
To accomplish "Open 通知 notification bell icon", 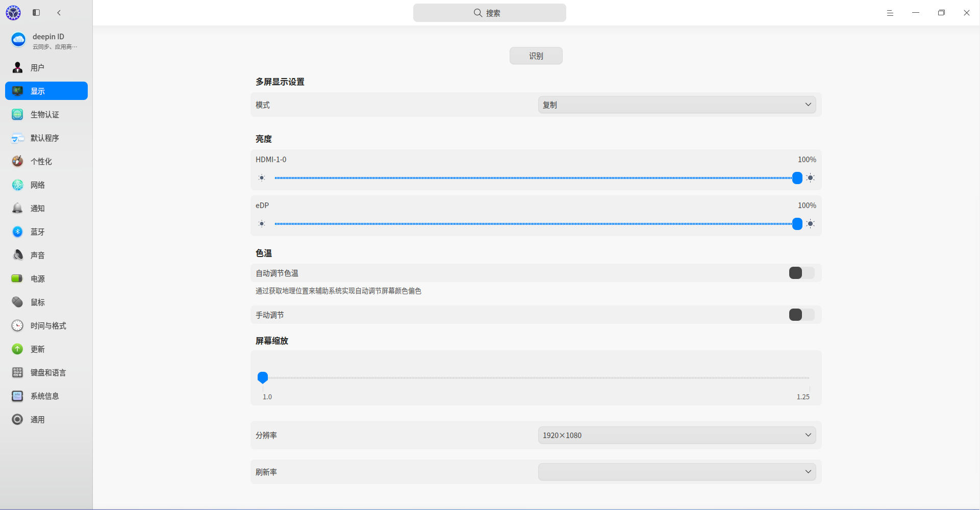I will 18,208.
